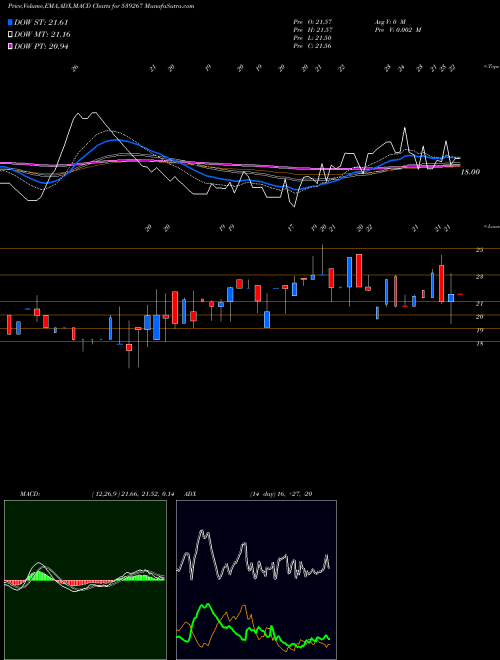Click the 'Pre C: 21.36' close value
This screenshot has width=500, height=660.
point(312,46)
